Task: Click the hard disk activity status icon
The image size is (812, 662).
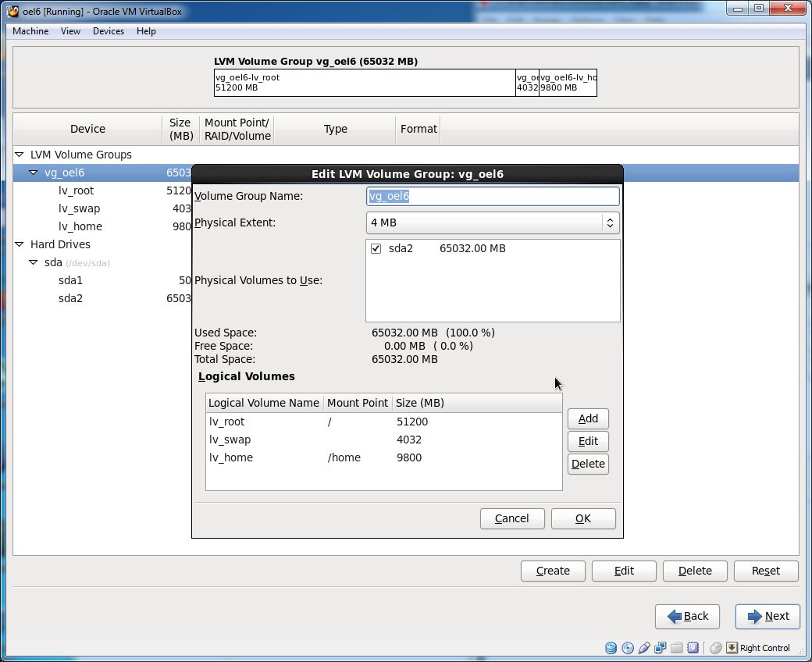Action: [x=611, y=647]
